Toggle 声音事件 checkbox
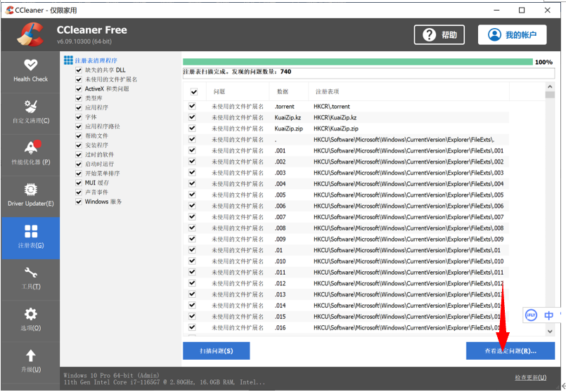The height and width of the screenshot is (392, 566). tap(79, 192)
